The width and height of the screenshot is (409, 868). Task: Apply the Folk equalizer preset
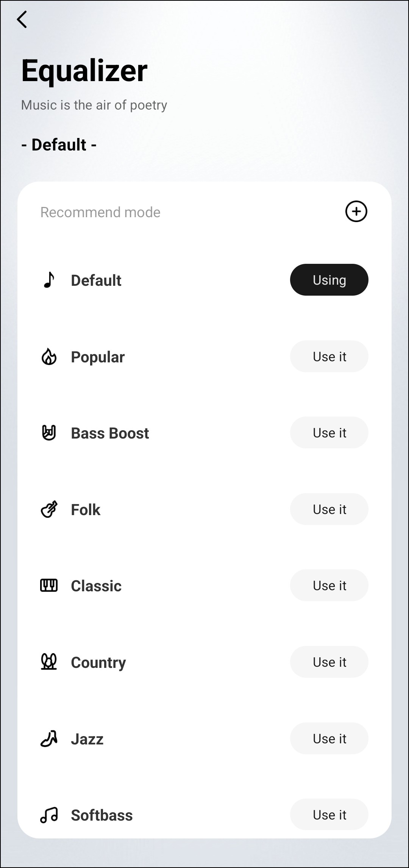329,509
